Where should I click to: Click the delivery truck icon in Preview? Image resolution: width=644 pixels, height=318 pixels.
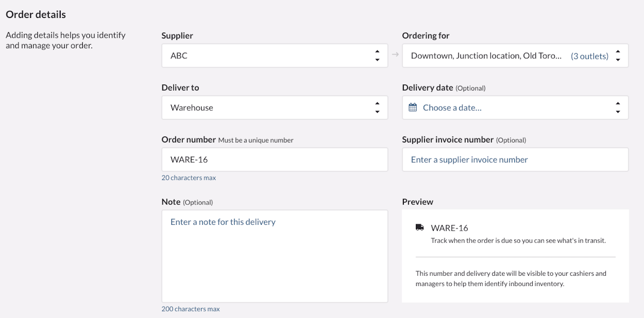[419, 226]
